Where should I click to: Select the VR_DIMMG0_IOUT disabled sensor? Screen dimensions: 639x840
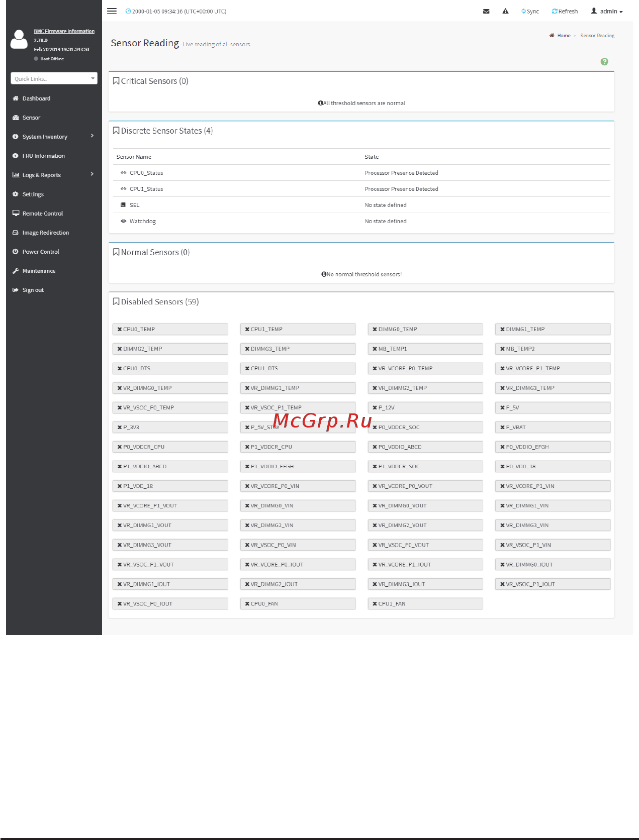coord(553,565)
